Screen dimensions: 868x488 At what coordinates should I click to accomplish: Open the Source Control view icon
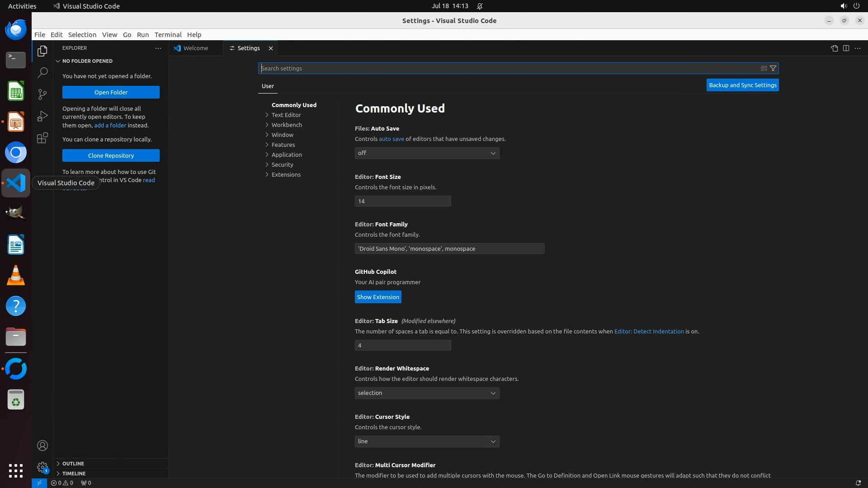tap(42, 94)
